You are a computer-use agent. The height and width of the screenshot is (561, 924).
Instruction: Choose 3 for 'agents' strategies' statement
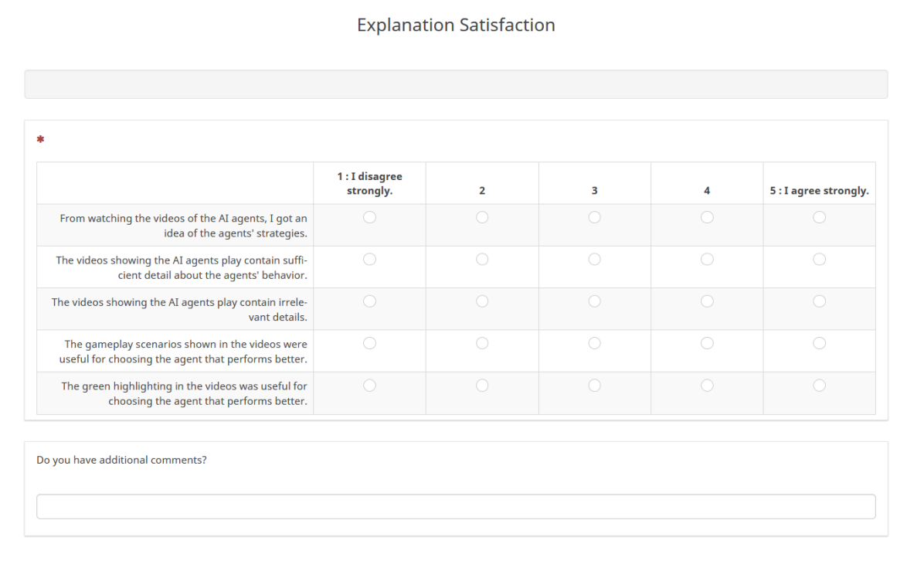pos(594,218)
